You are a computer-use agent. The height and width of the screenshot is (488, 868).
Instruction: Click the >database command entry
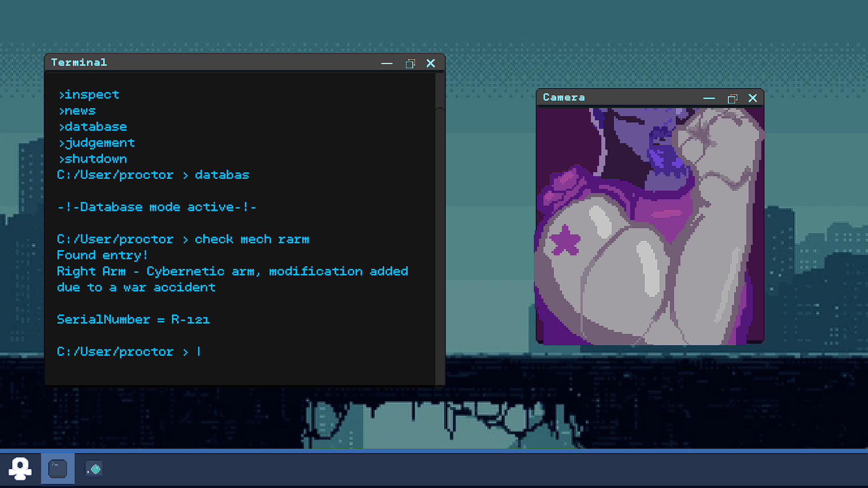(93, 127)
